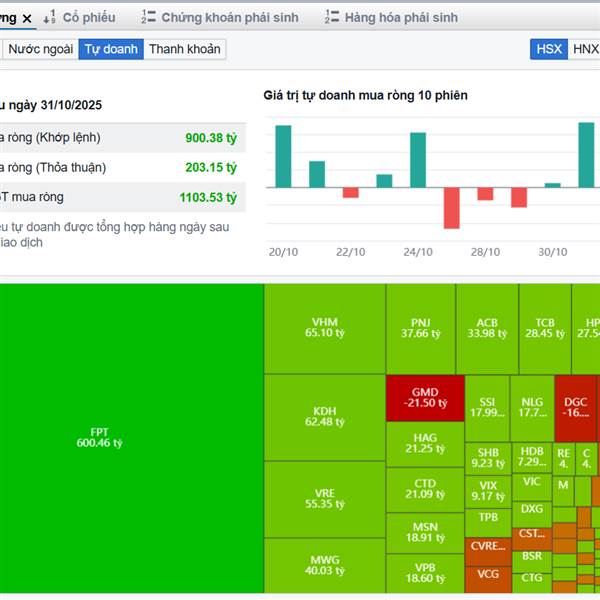Click chart title Giá trị tự doanh mua ròng
The width and height of the screenshot is (600, 600).
[365, 95]
